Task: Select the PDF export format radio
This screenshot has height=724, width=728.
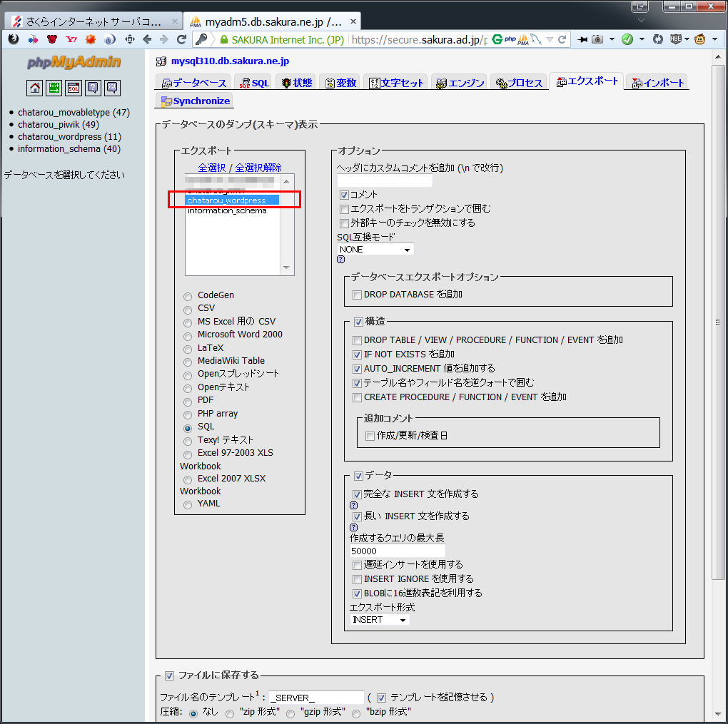Action: point(188,402)
